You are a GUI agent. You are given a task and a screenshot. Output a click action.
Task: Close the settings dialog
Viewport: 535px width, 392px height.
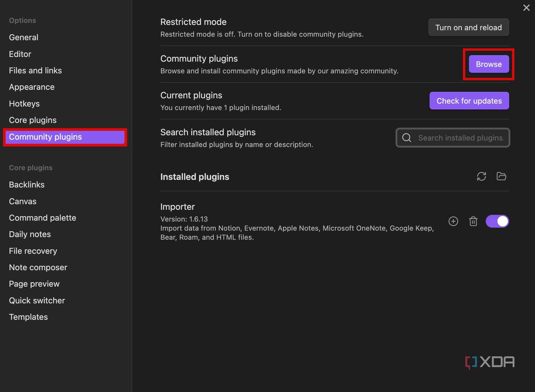pyautogui.click(x=526, y=8)
